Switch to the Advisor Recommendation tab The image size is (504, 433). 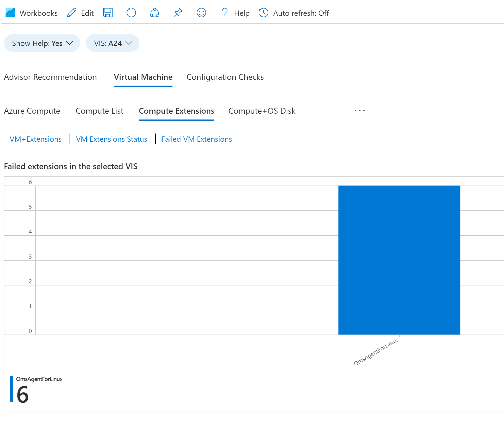point(50,77)
